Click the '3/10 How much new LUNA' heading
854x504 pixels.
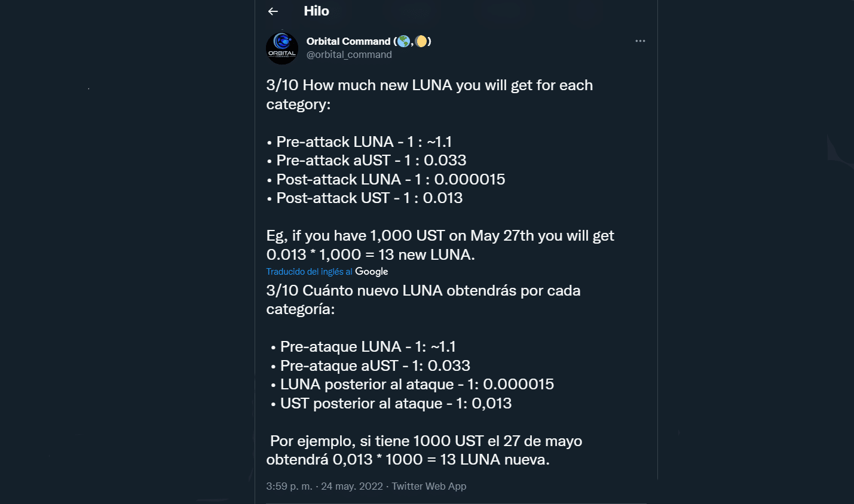(x=430, y=94)
